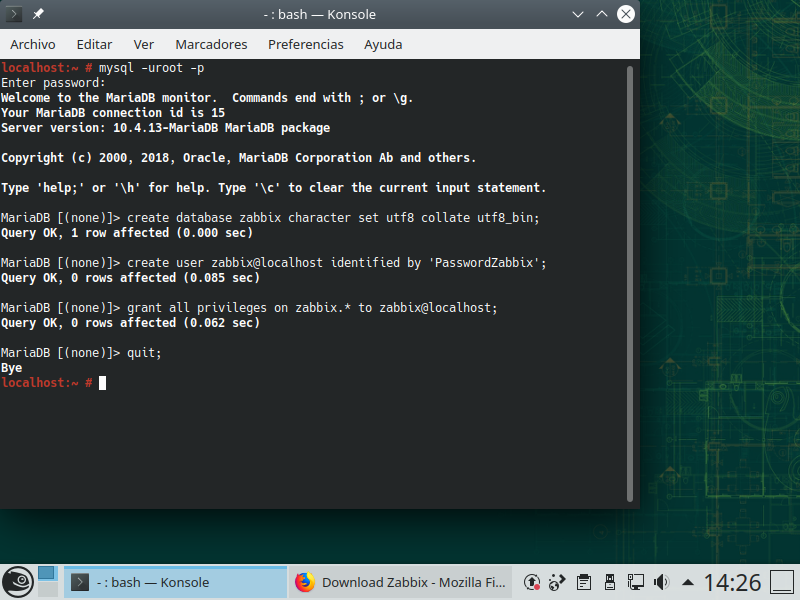The height and width of the screenshot is (600, 800).
Task: Pin the Konsole window on all desktops
Action: (38, 14)
